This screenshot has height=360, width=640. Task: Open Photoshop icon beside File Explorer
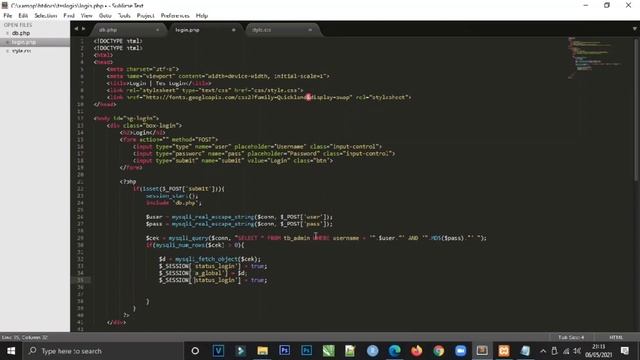[284, 351]
